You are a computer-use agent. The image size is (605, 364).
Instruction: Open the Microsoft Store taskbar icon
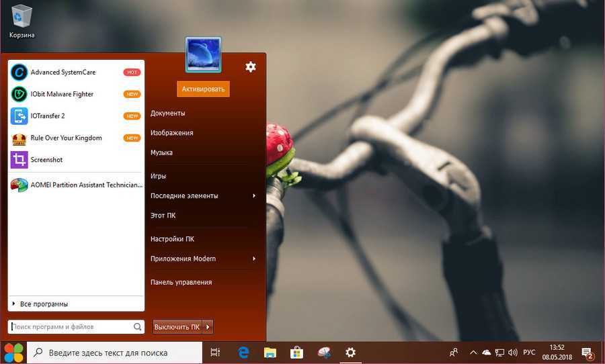tap(296, 352)
